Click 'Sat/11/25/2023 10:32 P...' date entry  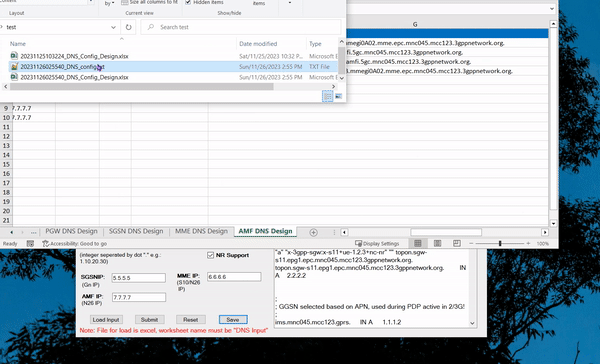tap(271, 56)
